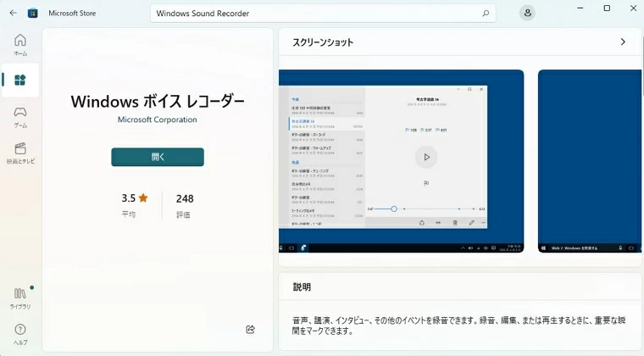Open the ゲーム games section
644x356 pixels.
click(20, 118)
